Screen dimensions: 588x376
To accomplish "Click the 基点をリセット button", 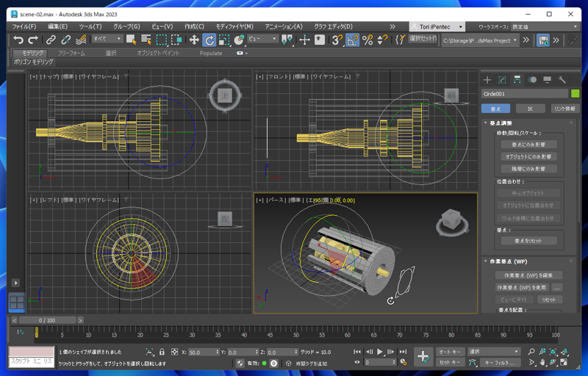I will 528,241.
